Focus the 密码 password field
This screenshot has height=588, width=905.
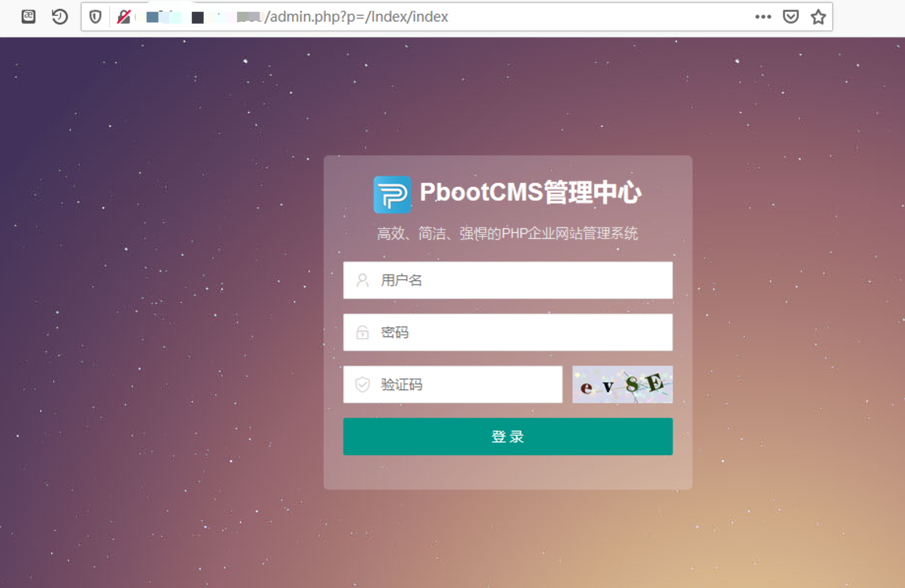pos(508,332)
